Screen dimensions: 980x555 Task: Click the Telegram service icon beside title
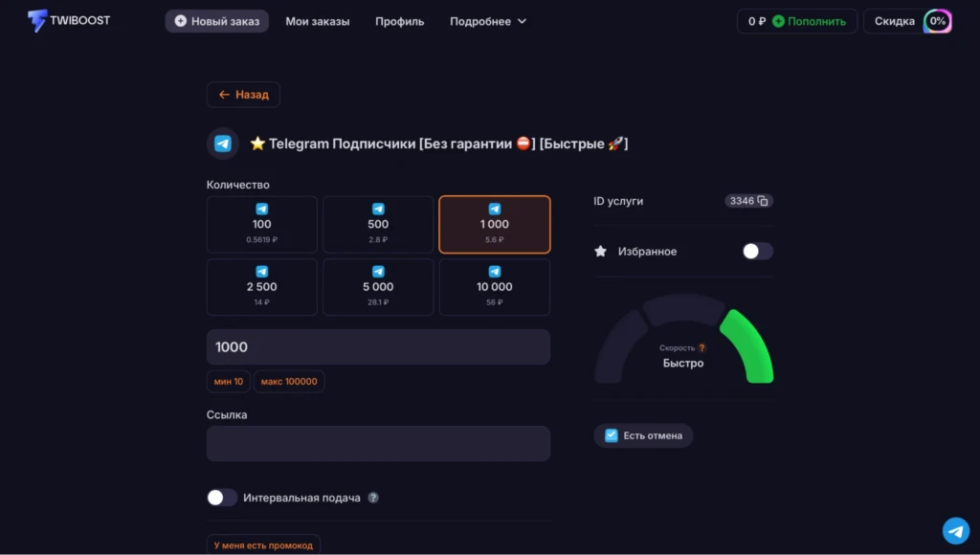[223, 144]
